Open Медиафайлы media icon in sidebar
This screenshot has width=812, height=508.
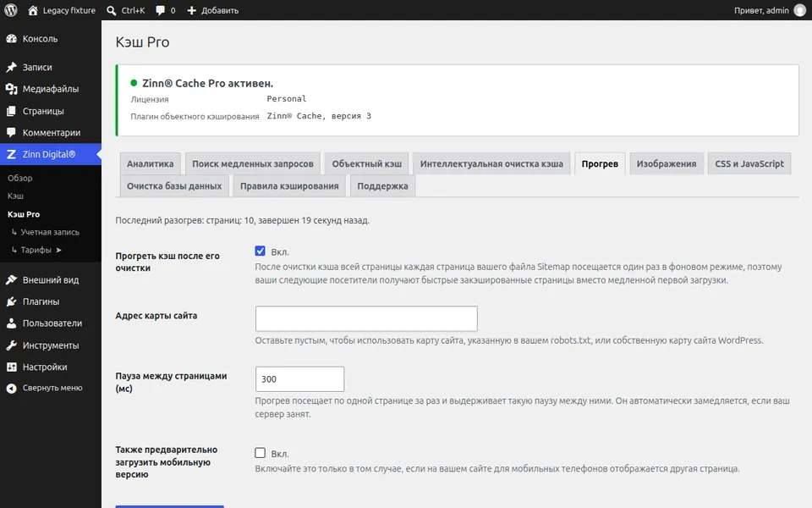(11, 89)
